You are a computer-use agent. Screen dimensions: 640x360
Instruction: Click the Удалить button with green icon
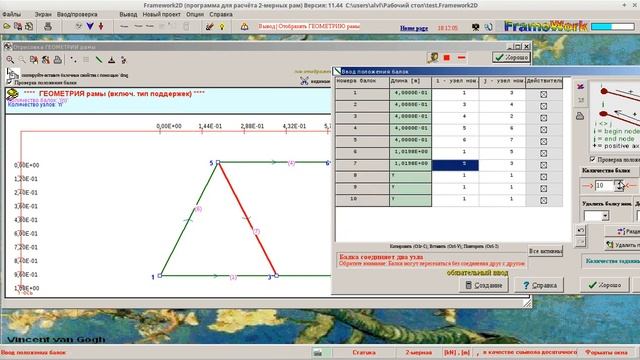point(622,245)
